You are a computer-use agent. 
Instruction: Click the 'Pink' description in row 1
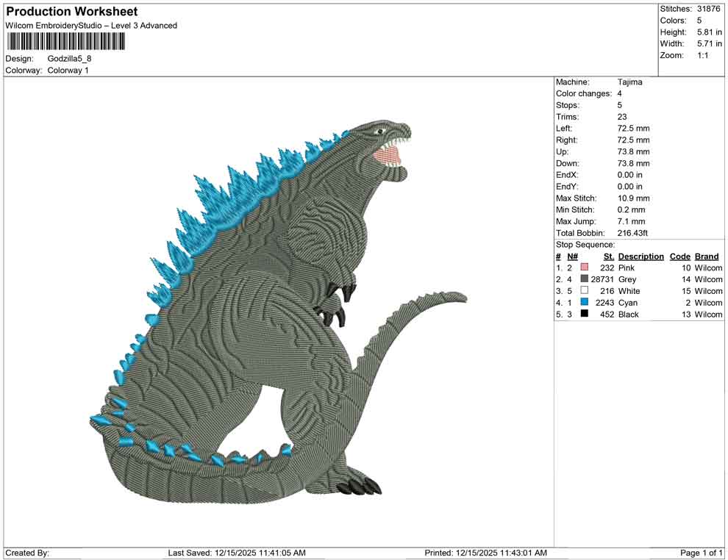pyautogui.click(x=627, y=268)
